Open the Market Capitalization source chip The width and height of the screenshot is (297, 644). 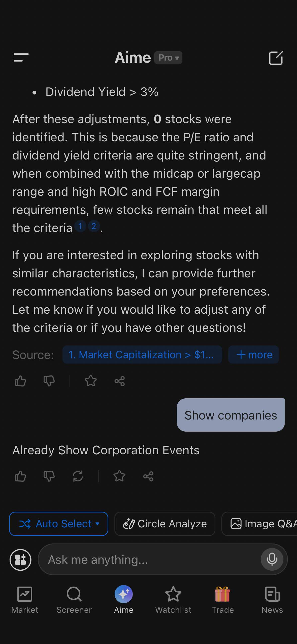click(142, 355)
